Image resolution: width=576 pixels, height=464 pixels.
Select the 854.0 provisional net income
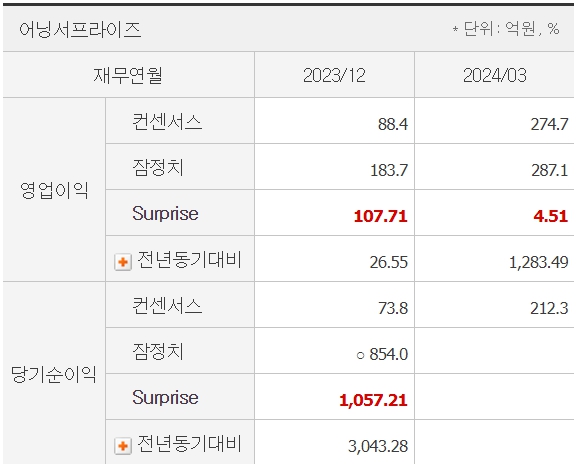click(389, 355)
